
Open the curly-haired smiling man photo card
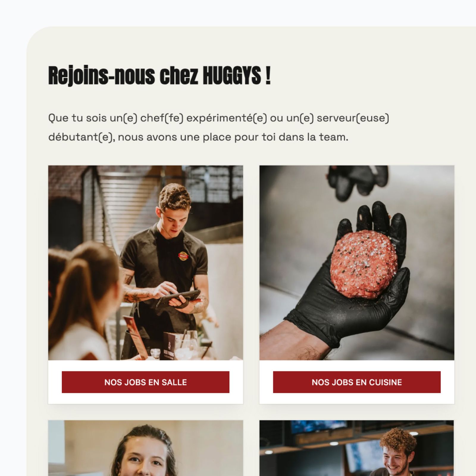pyautogui.click(x=357, y=448)
